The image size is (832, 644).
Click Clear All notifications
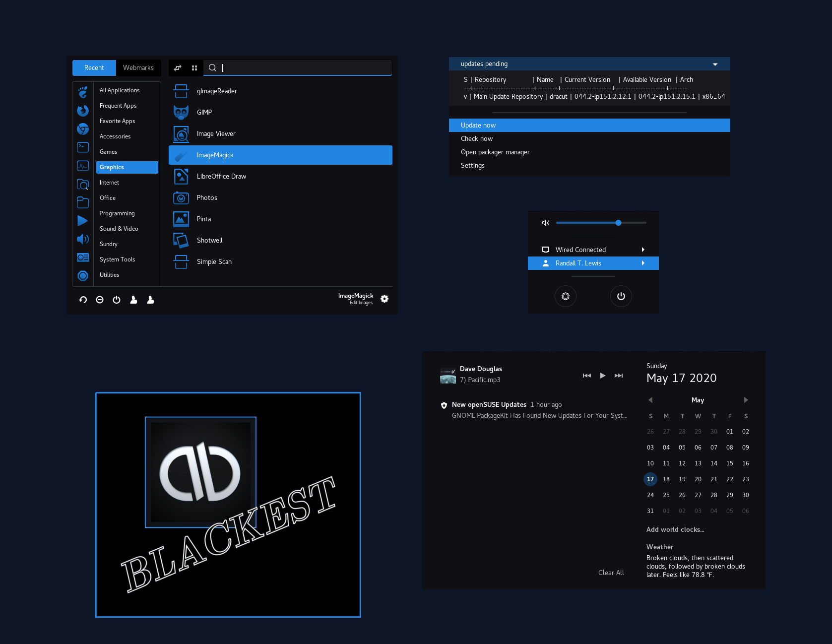(611, 573)
